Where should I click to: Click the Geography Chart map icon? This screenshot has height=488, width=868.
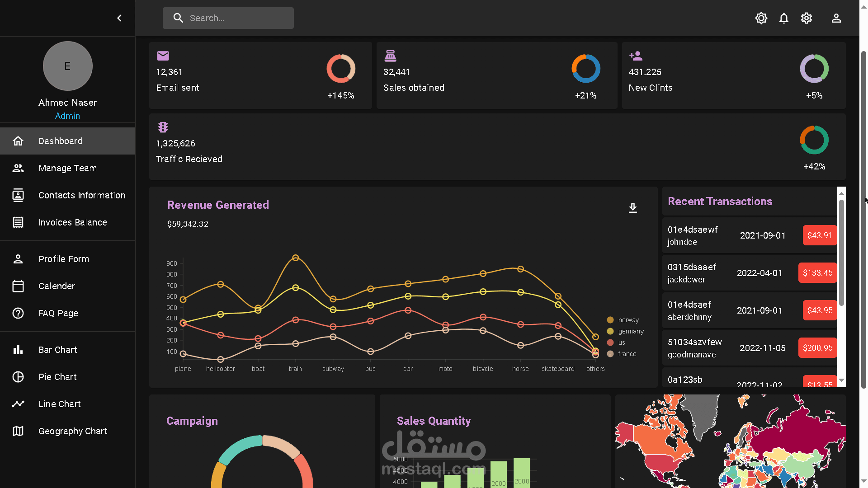point(18,431)
